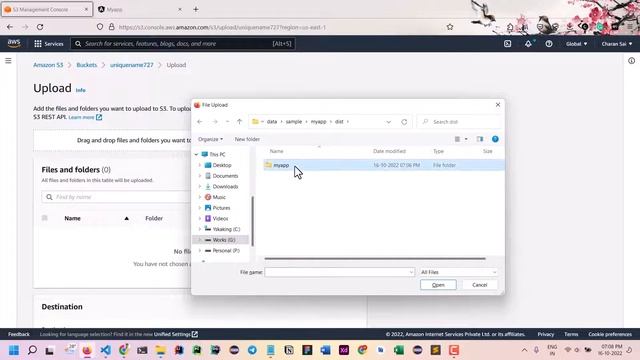Bookmark this page with the star icon
Viewport: 640px width, 360px height.
(450, 27)
